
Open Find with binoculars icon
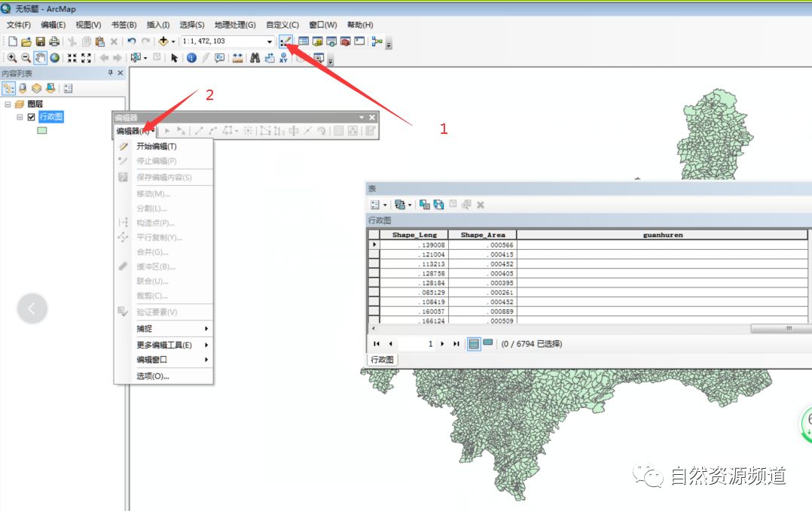[255, 58]
